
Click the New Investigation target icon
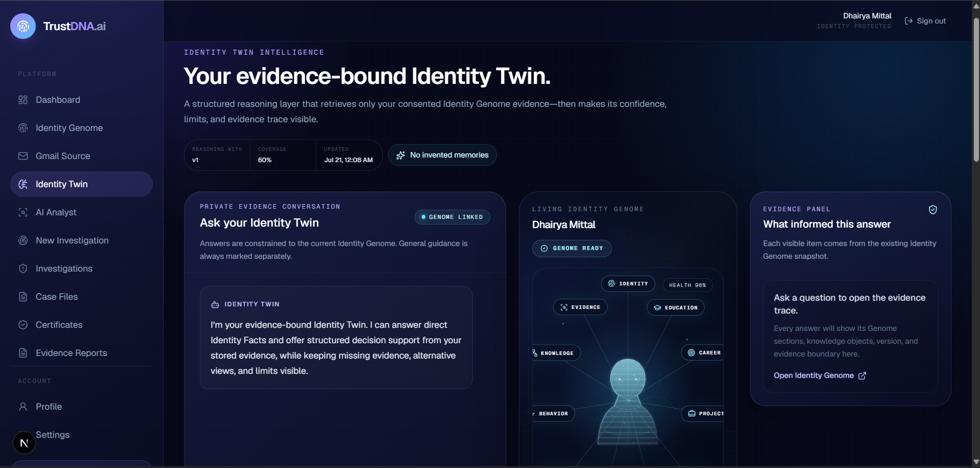(23, 240)
